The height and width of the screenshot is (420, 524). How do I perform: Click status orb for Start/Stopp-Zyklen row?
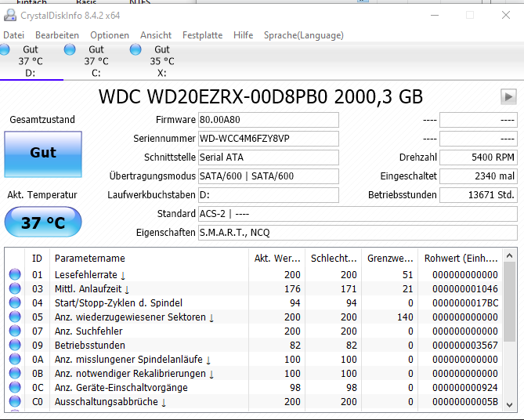click(15, 302)
